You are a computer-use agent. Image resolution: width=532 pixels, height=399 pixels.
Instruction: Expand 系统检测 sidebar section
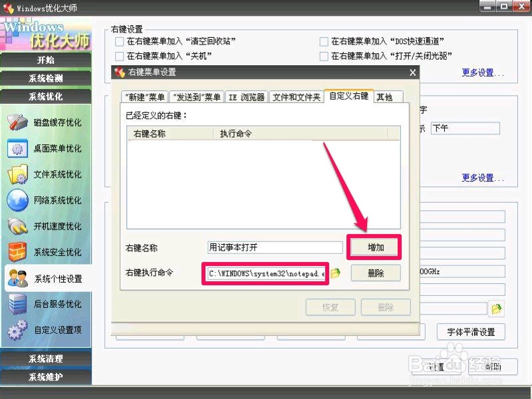[46, 78]
